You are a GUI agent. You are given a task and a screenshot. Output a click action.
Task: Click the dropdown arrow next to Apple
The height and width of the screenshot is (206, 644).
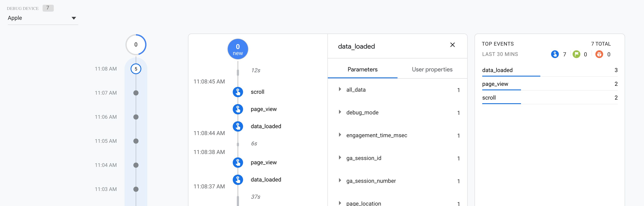pyautogui.click(x=74, y=18)
